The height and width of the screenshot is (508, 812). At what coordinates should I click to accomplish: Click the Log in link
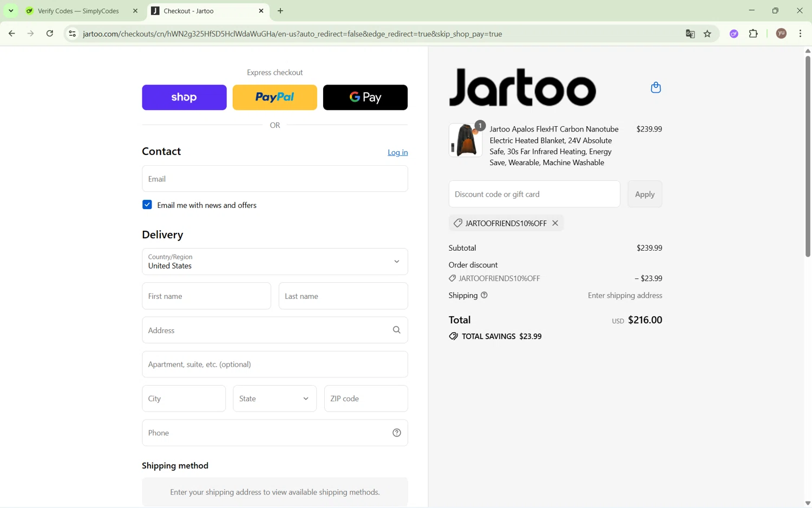[x=398, y=153]
